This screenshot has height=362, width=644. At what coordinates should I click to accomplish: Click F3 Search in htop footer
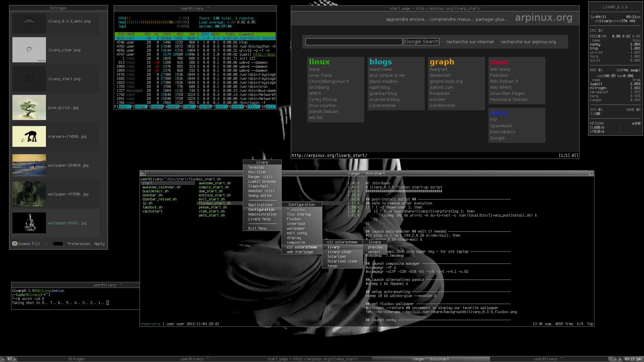tap(155, 107)
